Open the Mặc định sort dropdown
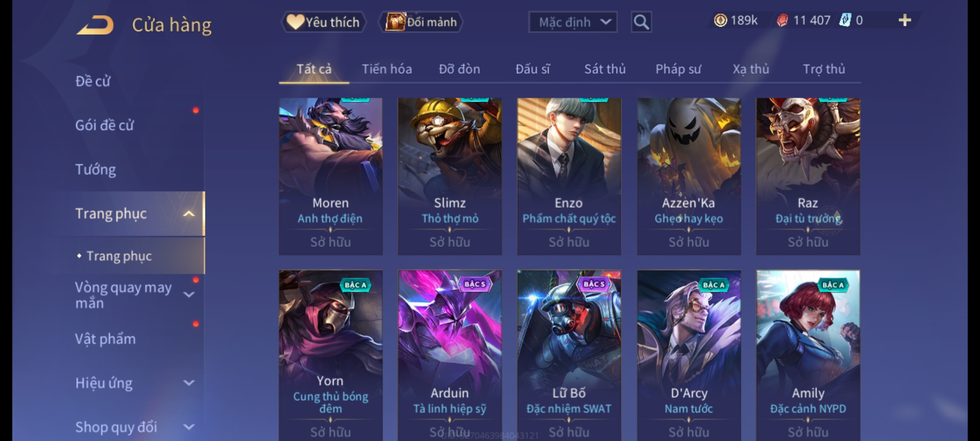Screen dimensions: 980x441 (x=573, y=22)
